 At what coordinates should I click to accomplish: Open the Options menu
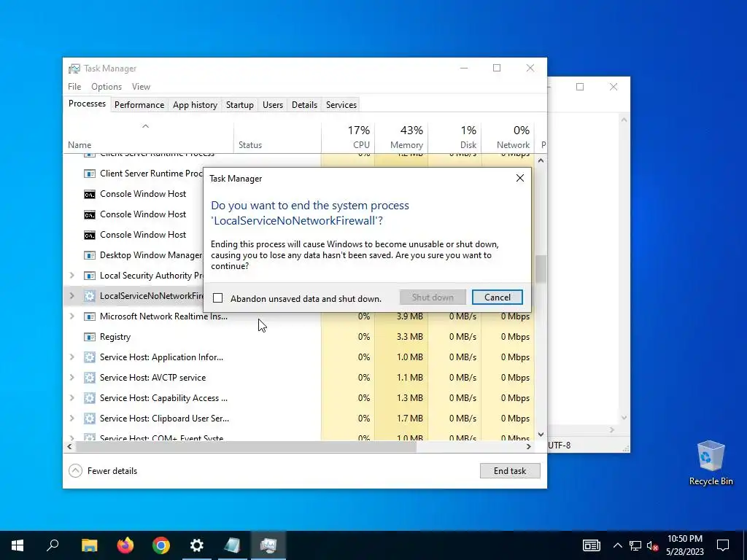[x=107, y=87]
